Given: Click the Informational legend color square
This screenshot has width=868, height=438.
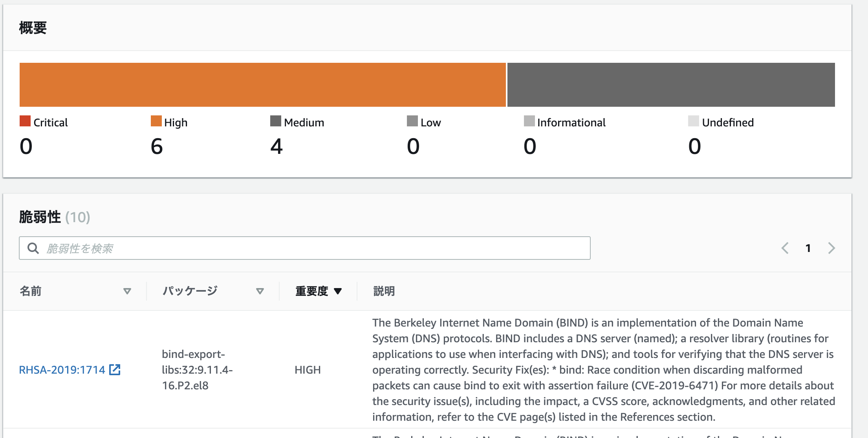Looking at the screenshot, I should click(529, 121).
